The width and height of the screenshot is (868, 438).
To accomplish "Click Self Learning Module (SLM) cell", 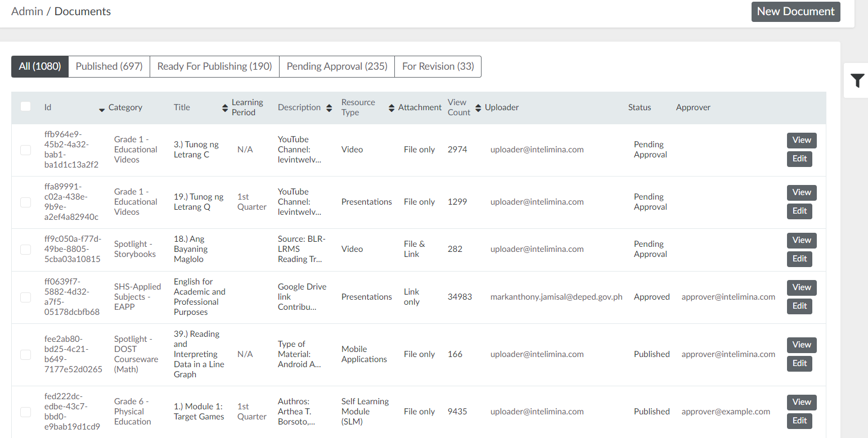I will tap(365, 412).
